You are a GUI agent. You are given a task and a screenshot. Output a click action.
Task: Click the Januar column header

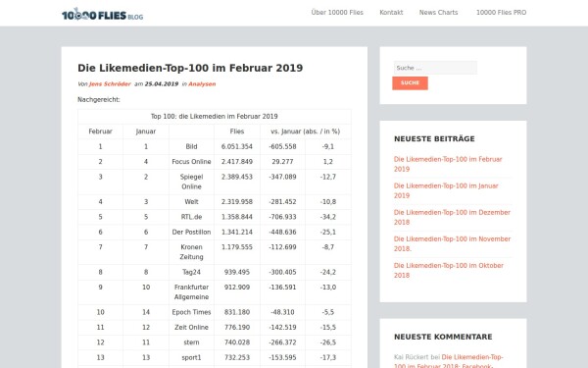[146, 131]
